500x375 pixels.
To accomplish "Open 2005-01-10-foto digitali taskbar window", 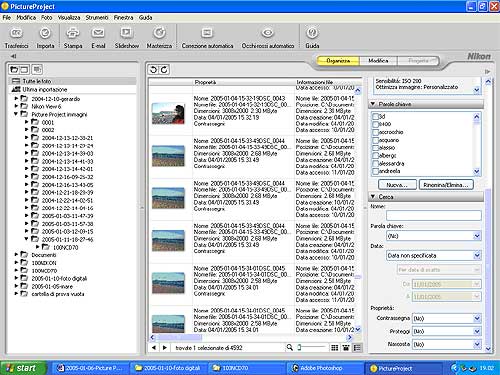I will click(x=168, y=368).
